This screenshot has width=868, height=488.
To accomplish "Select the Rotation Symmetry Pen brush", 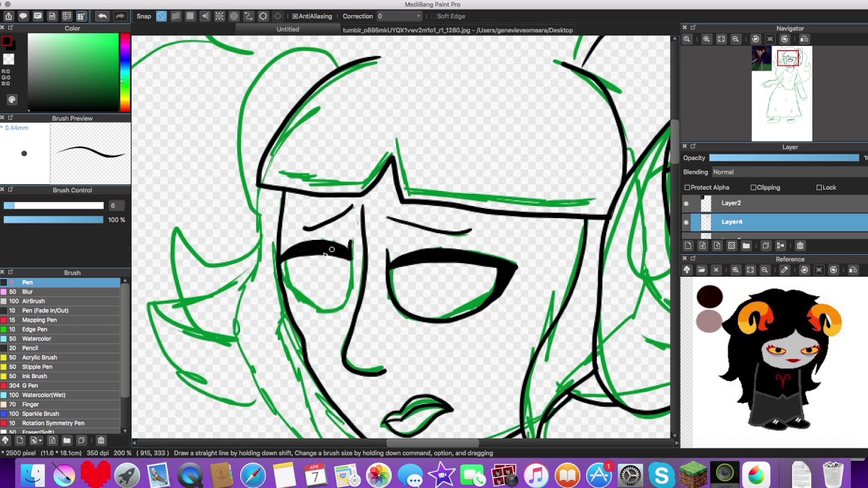I will tap(60, 423).
